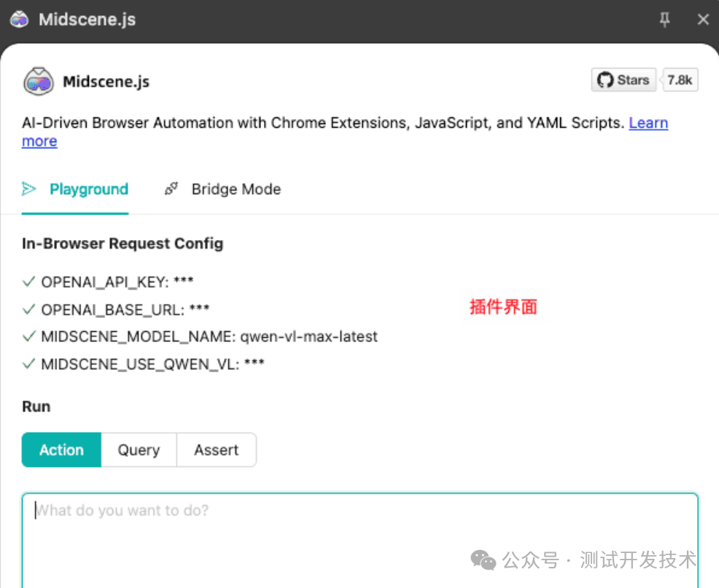Click the Playground paper-plane icon
Viewport: 719px width, 588px height.
pos(29,190)
